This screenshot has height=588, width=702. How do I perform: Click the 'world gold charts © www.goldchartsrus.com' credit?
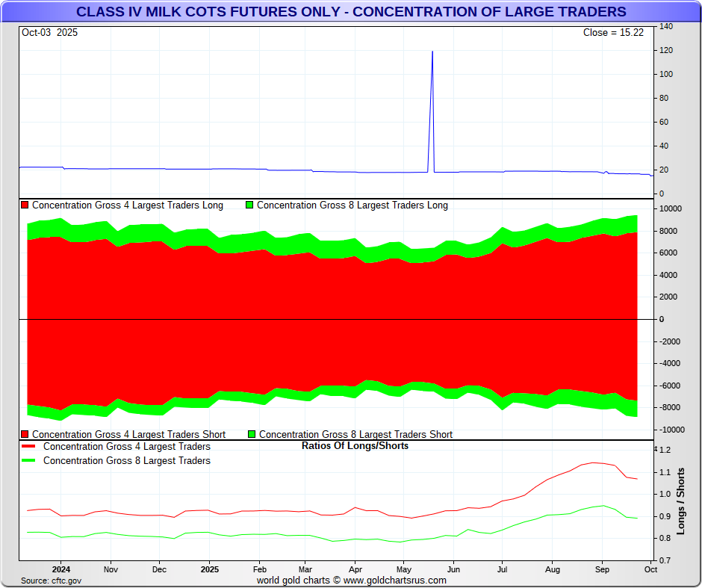coord(352,581)
